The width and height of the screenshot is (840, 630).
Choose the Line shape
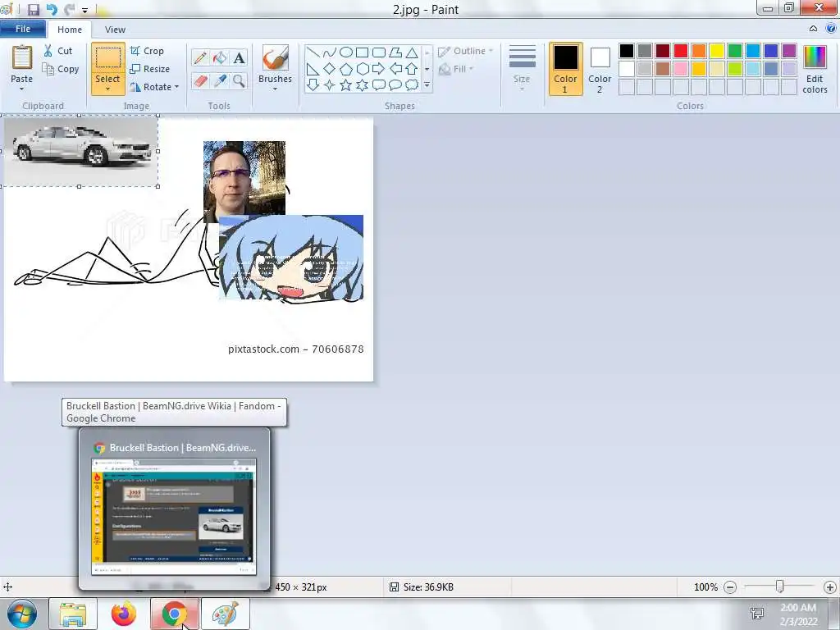click(313, 52)
